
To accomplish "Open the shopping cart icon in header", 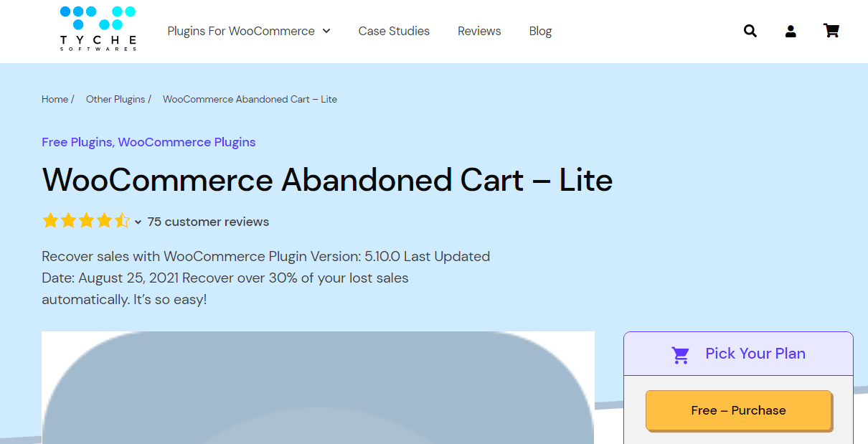I will (831, 31).
